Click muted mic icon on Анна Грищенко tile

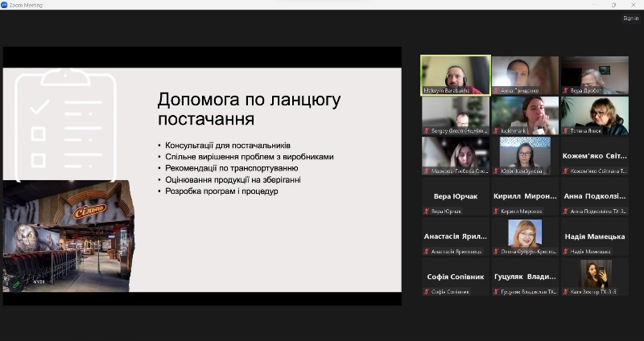[496, 91]
